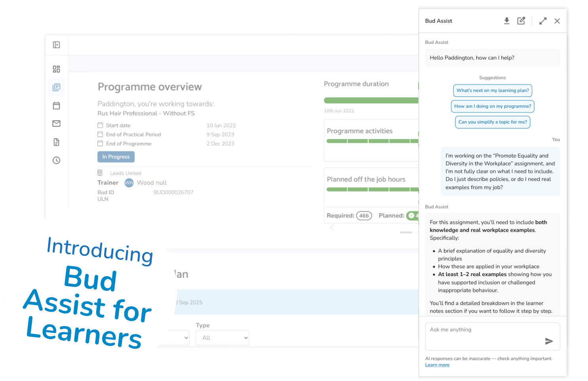Screen dimensions: 588x381
Task: Toggle the sidebar collapse icon
Action: tap(57, 45)
